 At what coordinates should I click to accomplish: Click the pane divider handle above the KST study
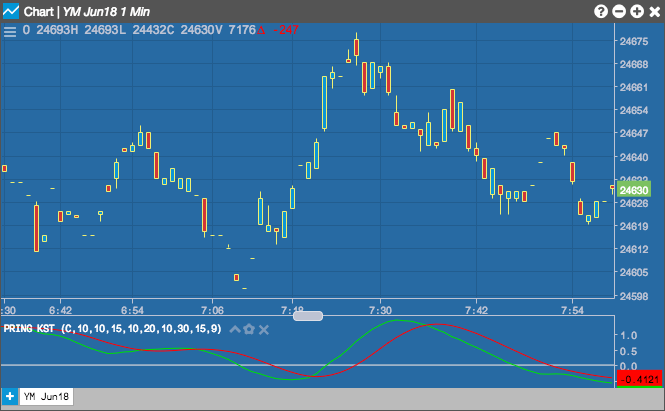[x=308, y=316]
